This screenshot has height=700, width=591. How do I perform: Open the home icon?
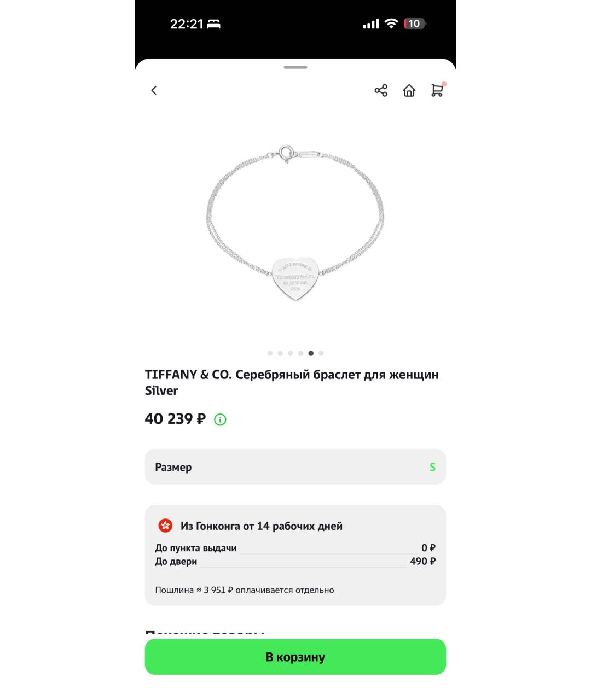pyautogui.click(x=409, y=90)
